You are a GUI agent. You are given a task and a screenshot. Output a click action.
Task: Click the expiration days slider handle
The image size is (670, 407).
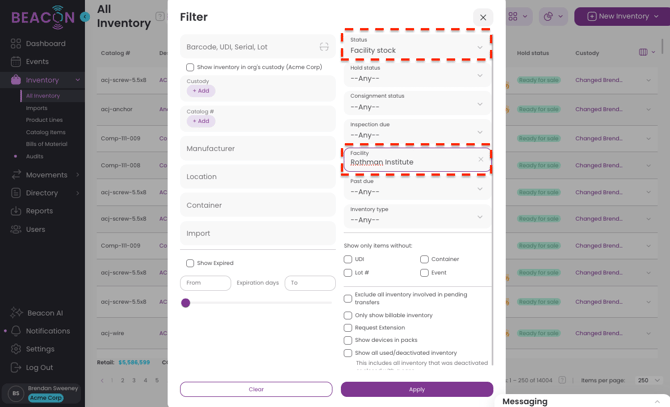point(185,303)
